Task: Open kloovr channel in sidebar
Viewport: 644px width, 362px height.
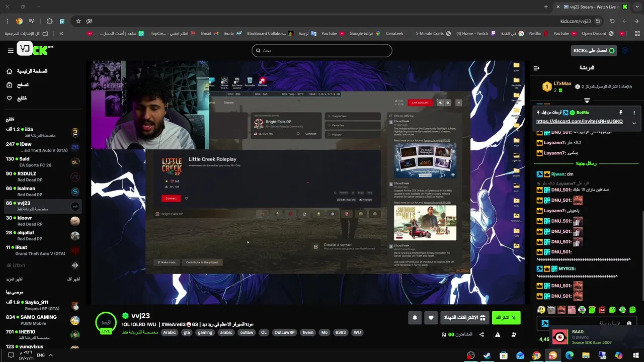Action: pos(43,221)
